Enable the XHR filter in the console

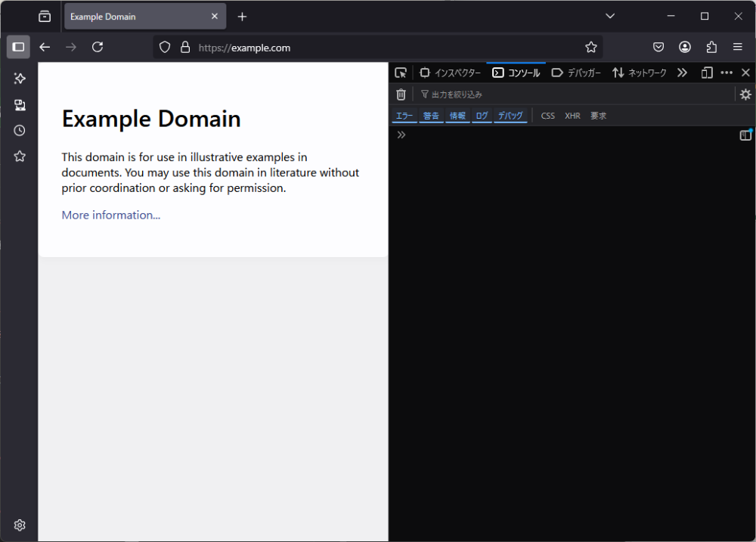572,116
